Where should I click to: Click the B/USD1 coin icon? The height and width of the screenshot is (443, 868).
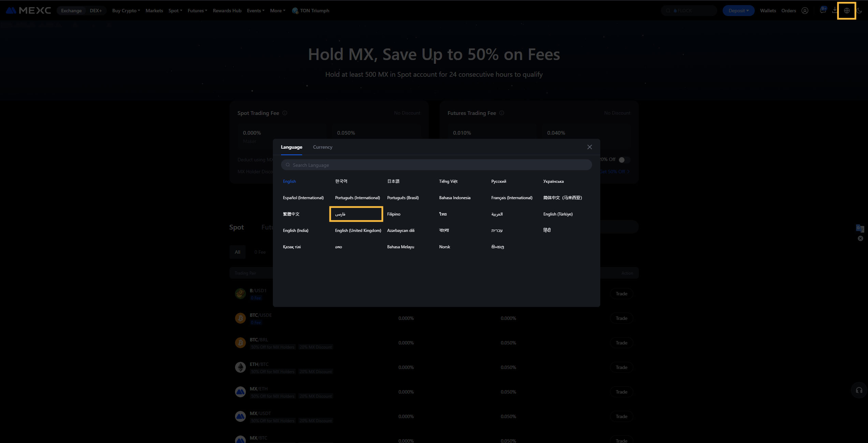(240, 293)
